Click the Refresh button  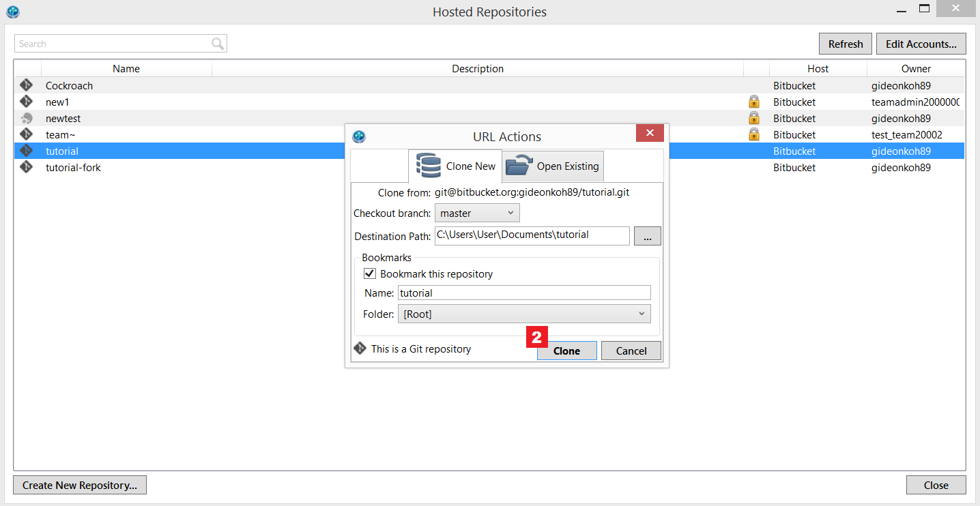(x=846, y=44)
